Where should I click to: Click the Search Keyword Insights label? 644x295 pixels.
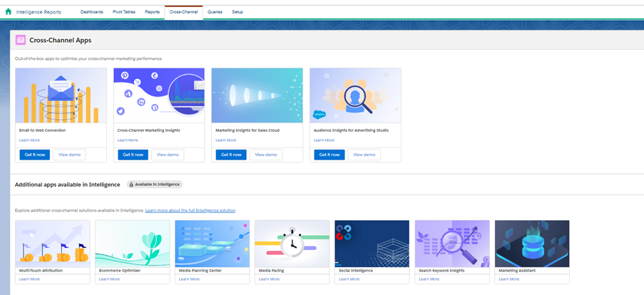[x=441, y=271]
